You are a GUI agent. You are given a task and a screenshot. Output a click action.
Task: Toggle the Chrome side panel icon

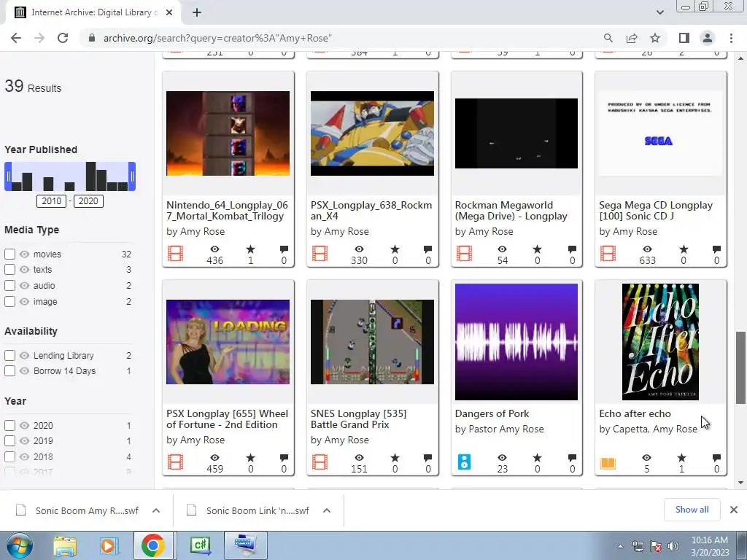point(684,38)
